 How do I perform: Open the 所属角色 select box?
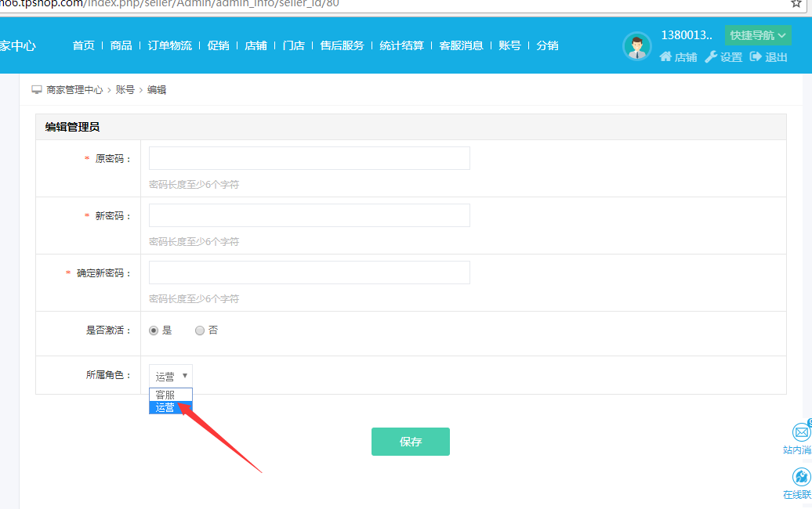pos(170,376)
